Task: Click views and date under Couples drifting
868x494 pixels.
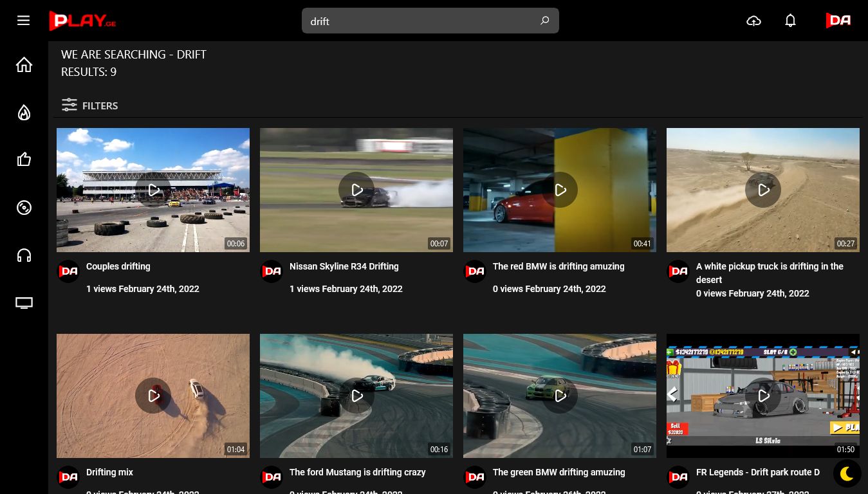Action: click(143, 289)
